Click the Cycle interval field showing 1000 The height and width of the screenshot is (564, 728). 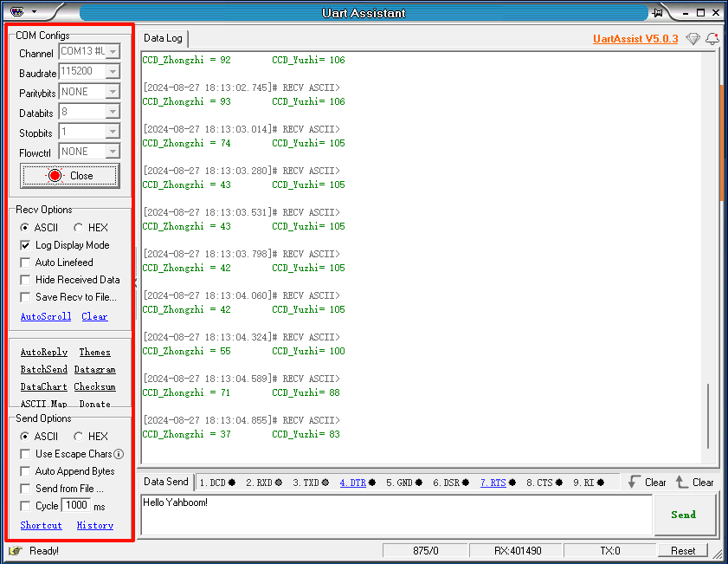(76, 505)
